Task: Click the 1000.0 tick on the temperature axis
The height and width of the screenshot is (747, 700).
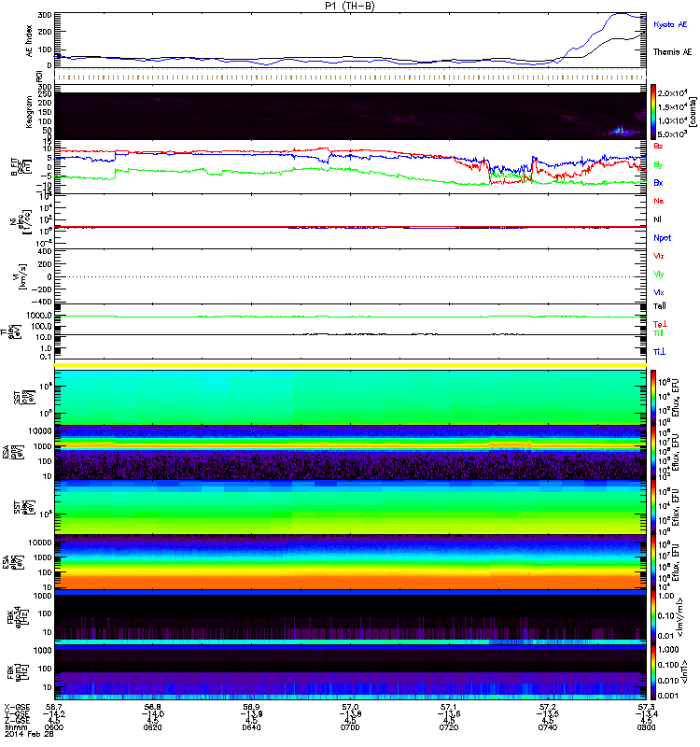Action: (x=39, y=316)
